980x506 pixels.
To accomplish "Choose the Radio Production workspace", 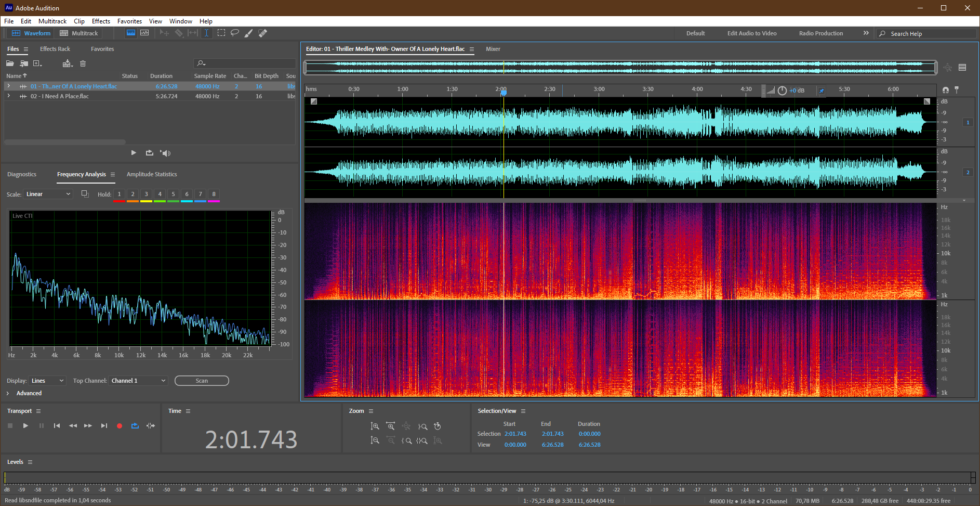I will (821, 33).
